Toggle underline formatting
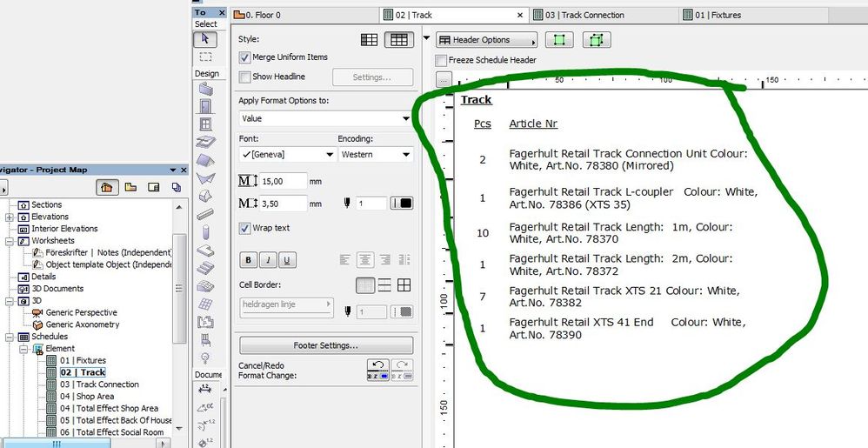This screenshot has height=448, width=868. pos(287,260)
